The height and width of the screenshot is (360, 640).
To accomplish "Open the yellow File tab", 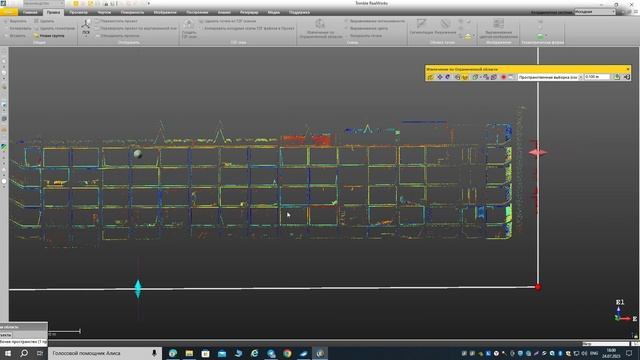I will pyautogui.click(x=9, y=12).
